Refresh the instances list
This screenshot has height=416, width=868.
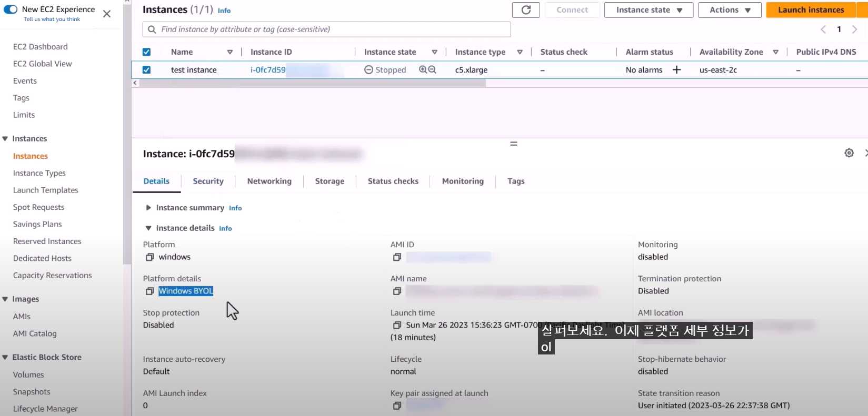[x=526, y=10]
